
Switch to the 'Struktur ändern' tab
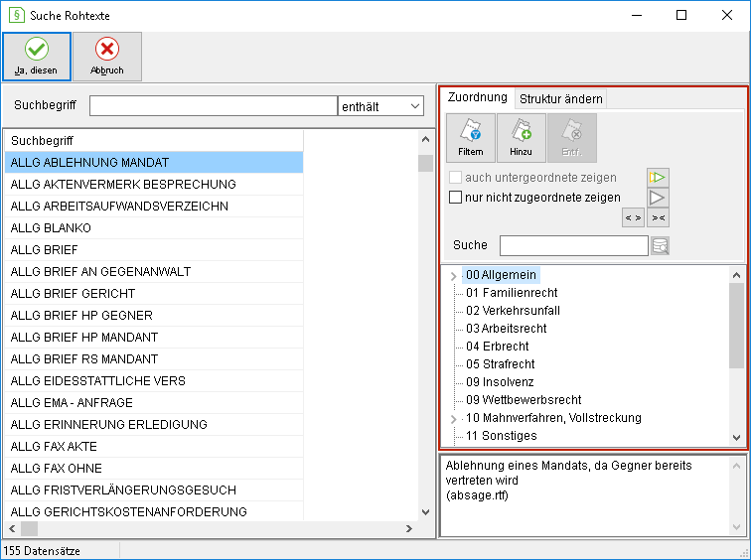(x=560, y=98)
